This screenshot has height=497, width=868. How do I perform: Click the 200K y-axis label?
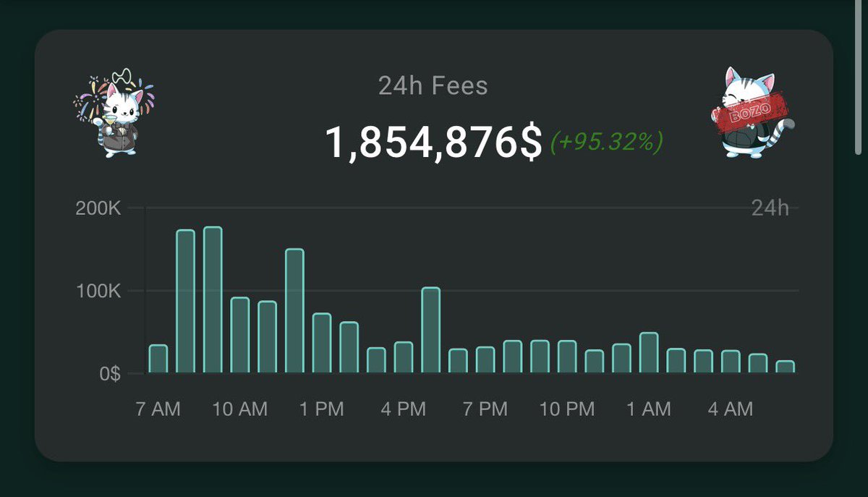(x=98, y=208)
